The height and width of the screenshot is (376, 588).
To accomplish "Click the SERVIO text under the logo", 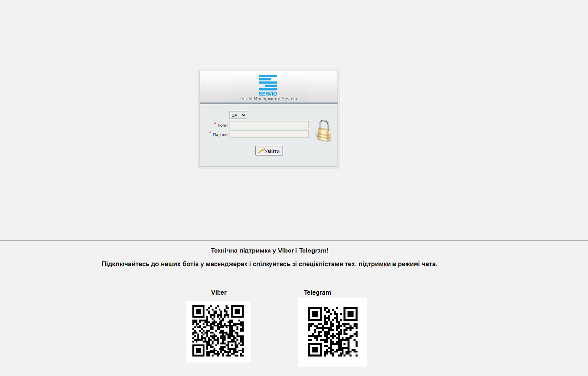I will pos(268,94).
